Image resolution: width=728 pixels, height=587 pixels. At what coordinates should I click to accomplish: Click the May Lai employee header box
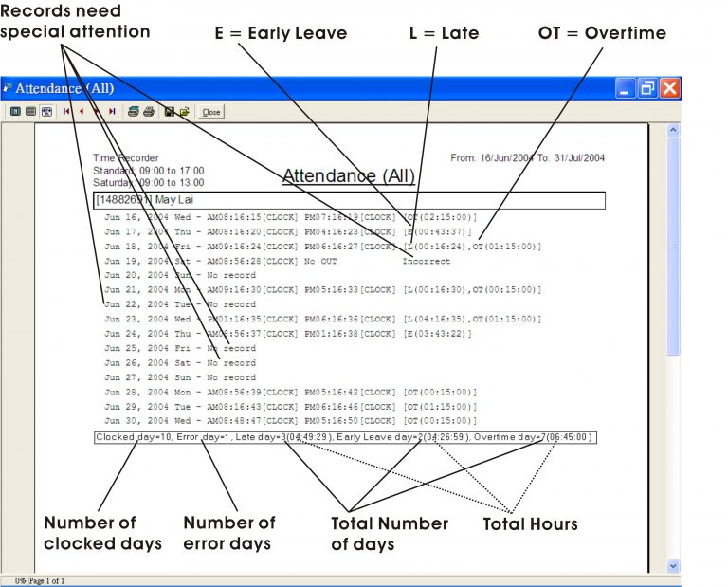349,200
